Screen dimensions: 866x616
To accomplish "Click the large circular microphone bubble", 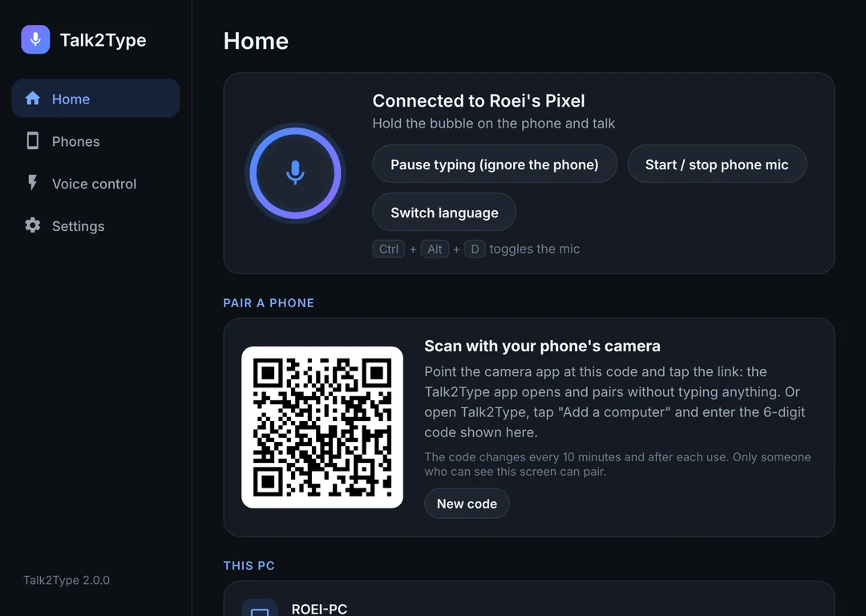I will pyautogui.click(x=295, y=173).
